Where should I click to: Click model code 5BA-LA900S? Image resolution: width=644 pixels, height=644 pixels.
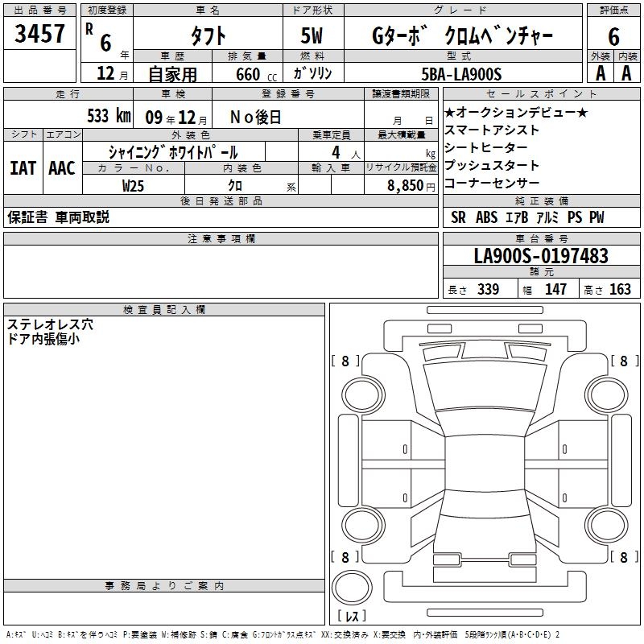pos(461,74)
